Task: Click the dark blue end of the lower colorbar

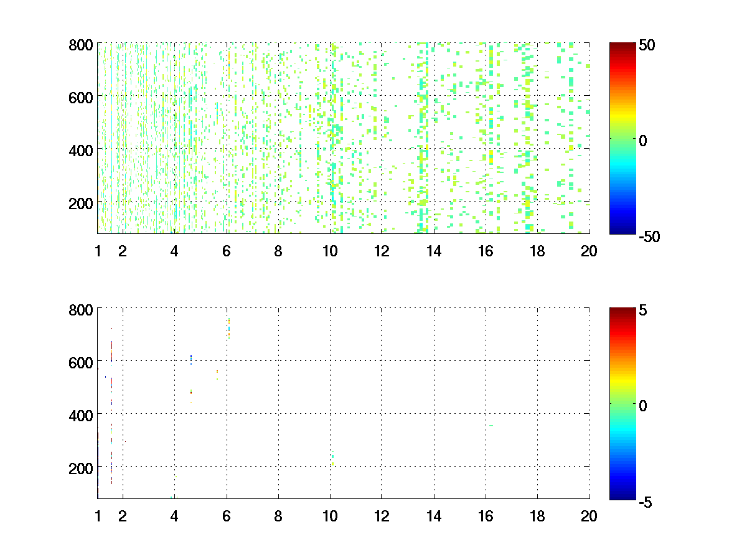Action: coord(622,495)
